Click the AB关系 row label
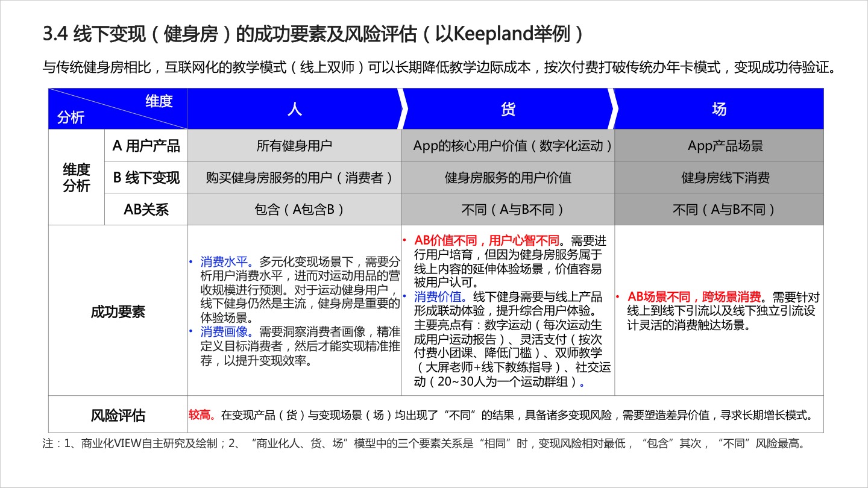 (x=146, y=210)
